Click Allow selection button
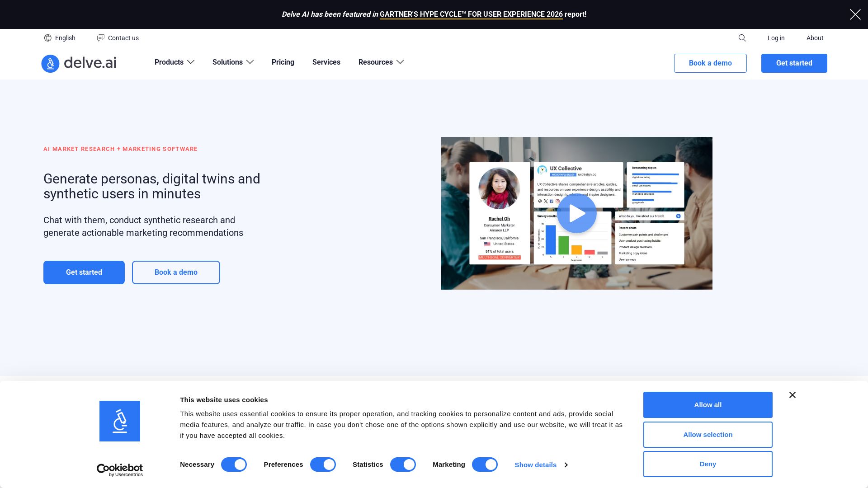Screen dimensions: 868x488 [x=708, y=435]
